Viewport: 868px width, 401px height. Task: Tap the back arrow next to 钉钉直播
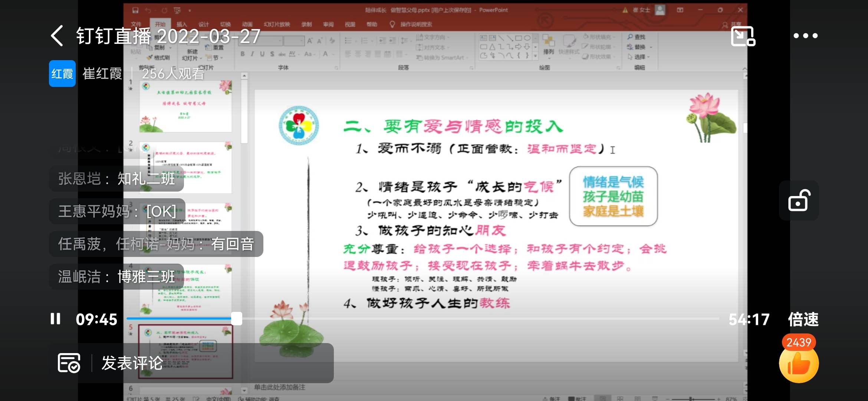pos(56,37)
